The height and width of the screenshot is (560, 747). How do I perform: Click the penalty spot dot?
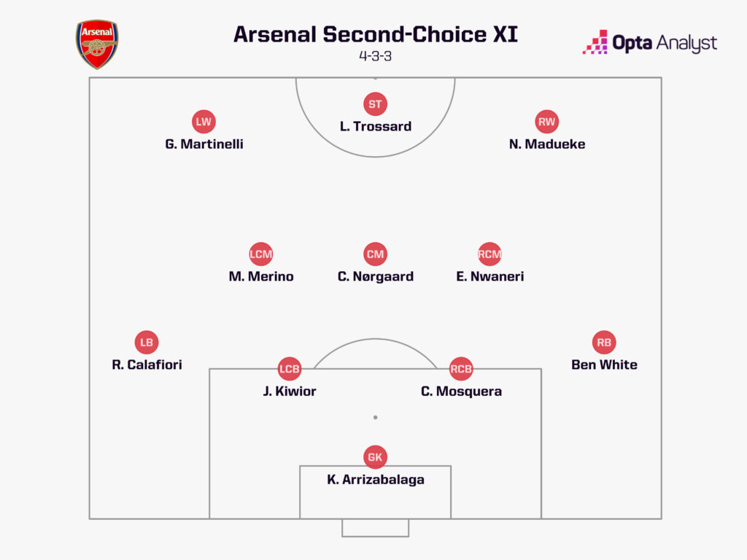375,418
